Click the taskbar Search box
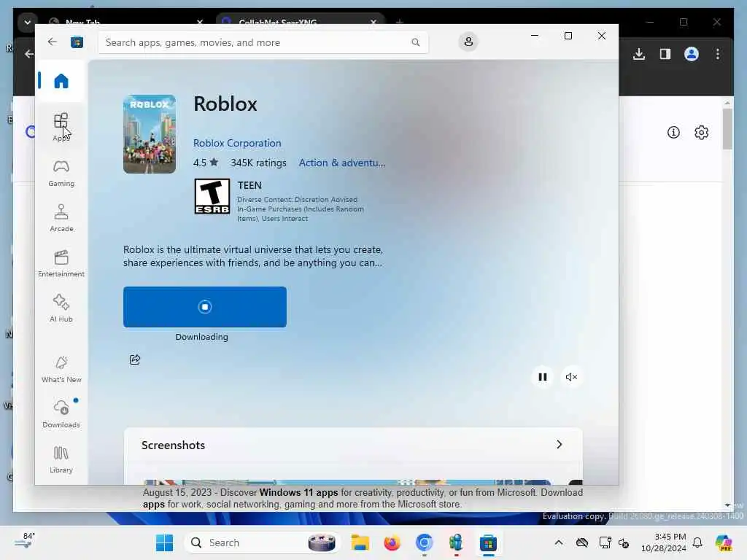747x560 pixels. coord(262,542)
